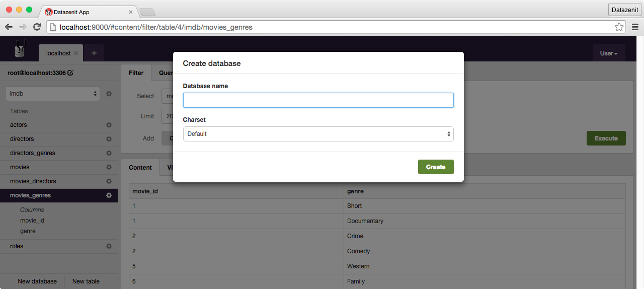Click gear icon beside movies_genres
Viewport: 644px width, 289px height.
click(x=109, y=195)
